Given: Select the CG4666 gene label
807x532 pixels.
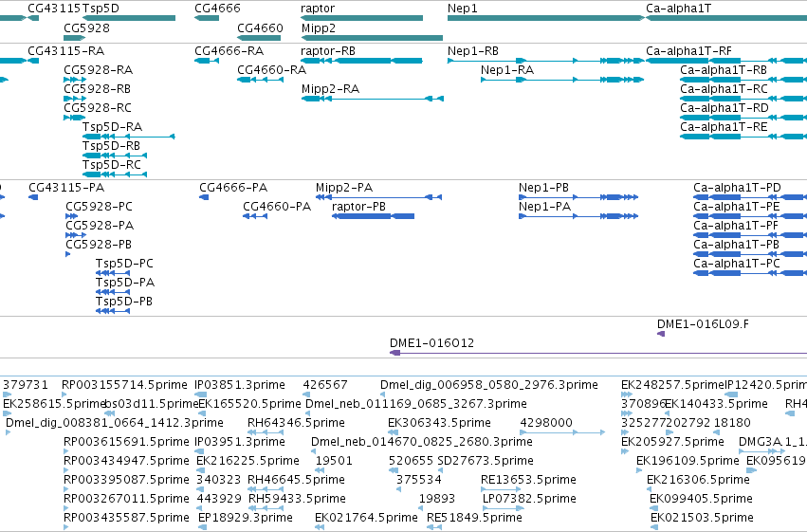Looking at the screenshot, I should click(x=217, y=9).
